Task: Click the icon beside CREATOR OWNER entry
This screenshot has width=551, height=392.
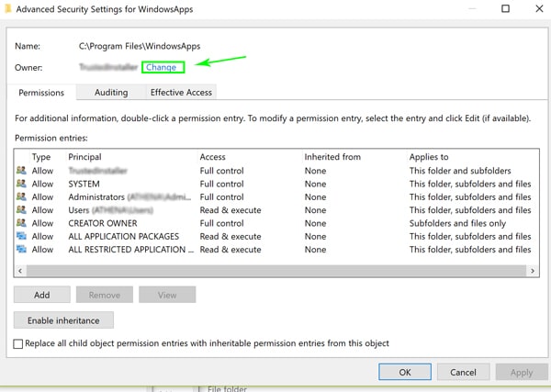Action: point(21,223)
